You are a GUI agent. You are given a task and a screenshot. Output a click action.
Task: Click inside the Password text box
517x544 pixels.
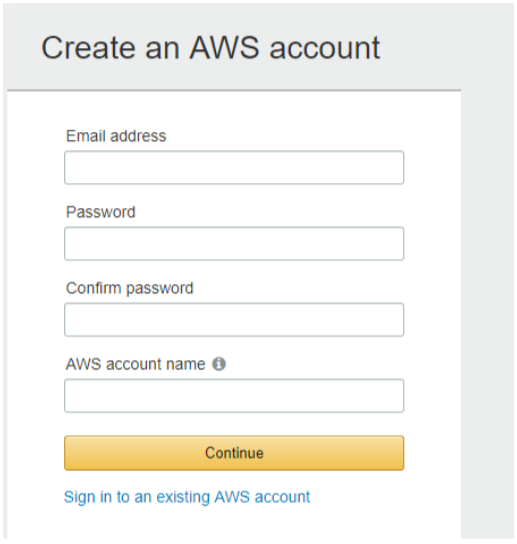[234, 243]
